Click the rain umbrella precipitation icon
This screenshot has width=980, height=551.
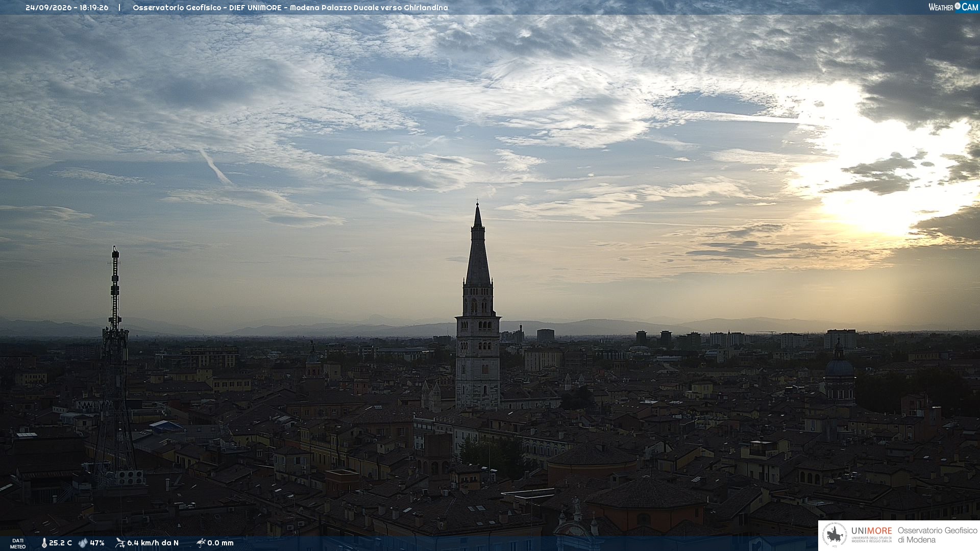point(201,543)
